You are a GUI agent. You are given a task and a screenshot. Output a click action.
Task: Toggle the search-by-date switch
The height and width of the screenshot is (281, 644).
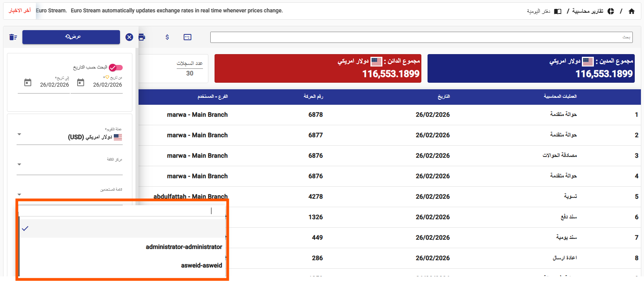pyautogui.click(x=116, y=68)
